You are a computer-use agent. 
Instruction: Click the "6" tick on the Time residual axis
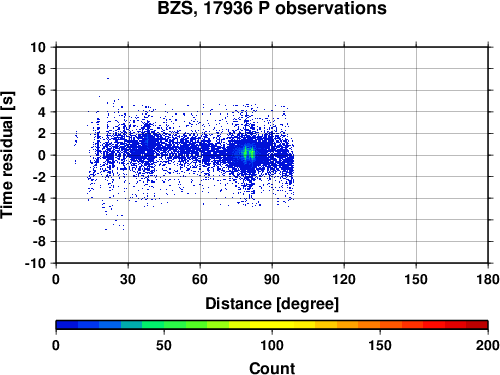pos(42,91)
